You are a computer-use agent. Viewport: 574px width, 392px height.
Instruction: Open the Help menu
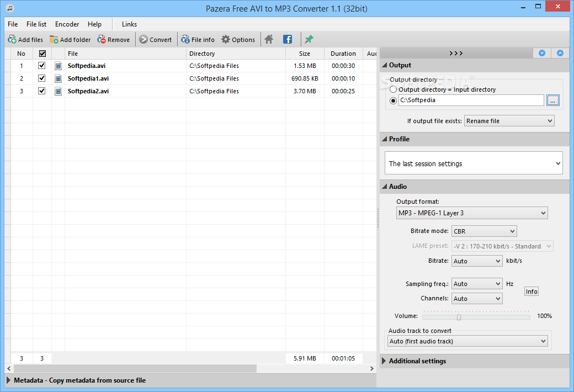point(94,24)
